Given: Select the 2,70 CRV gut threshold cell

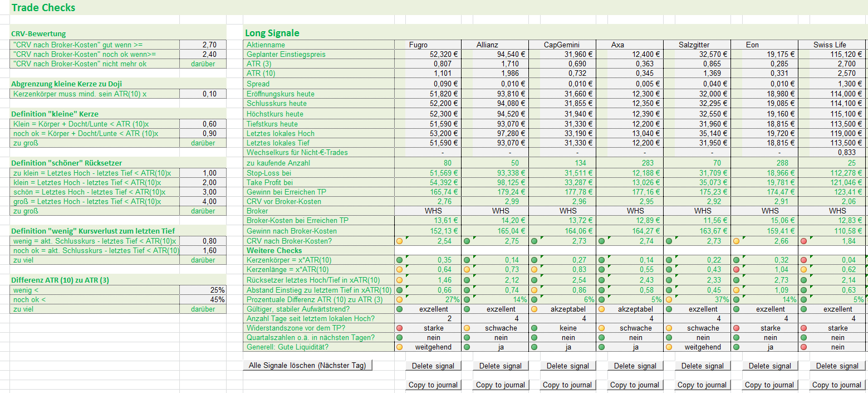Looking at the screenshot, I should (x=203, y=45).
